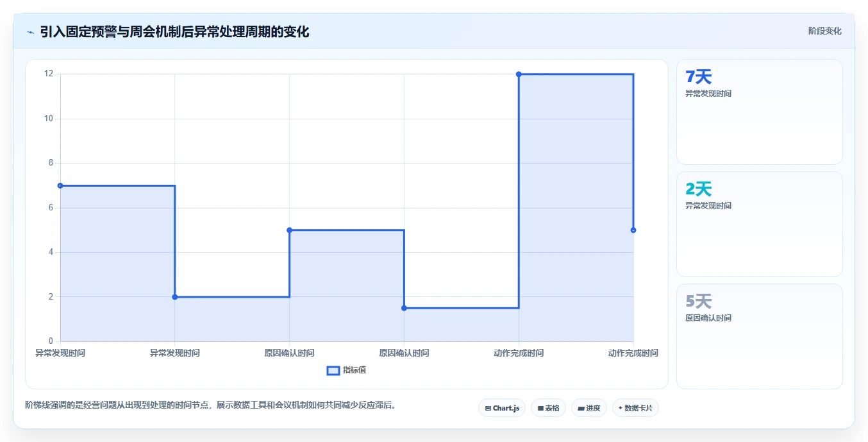868x442 pixels.
Task: Click the chart title 引入固定预警与周会机制后异常处理周期的变化
Action: (x=174, y=31)
